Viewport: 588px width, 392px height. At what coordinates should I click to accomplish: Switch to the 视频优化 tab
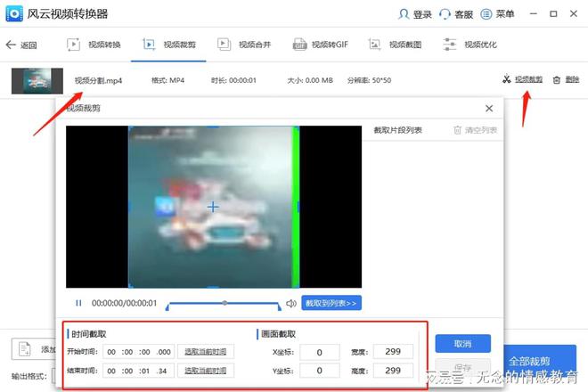point(470,45)
